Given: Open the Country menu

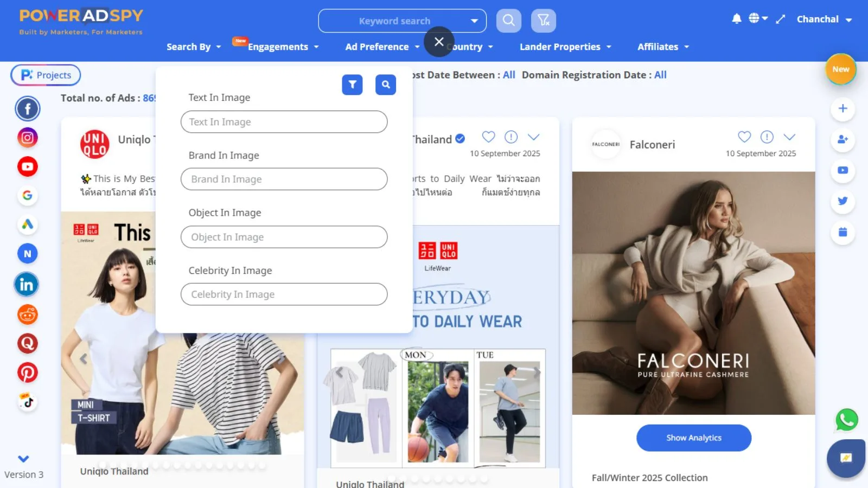Looking at the screenshot, I should coord(470,47).
